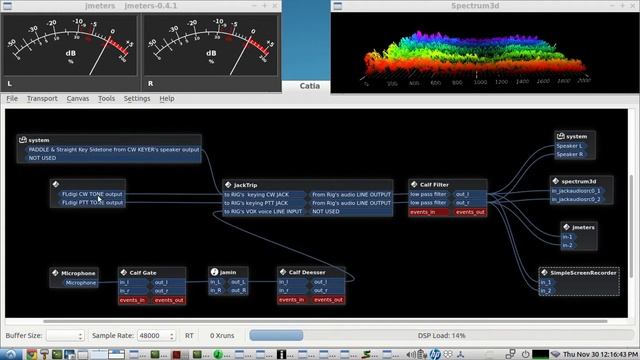Select the FLdigi CW TONE output port
This screenshot has height=360, width=640.
click(92, 194)
